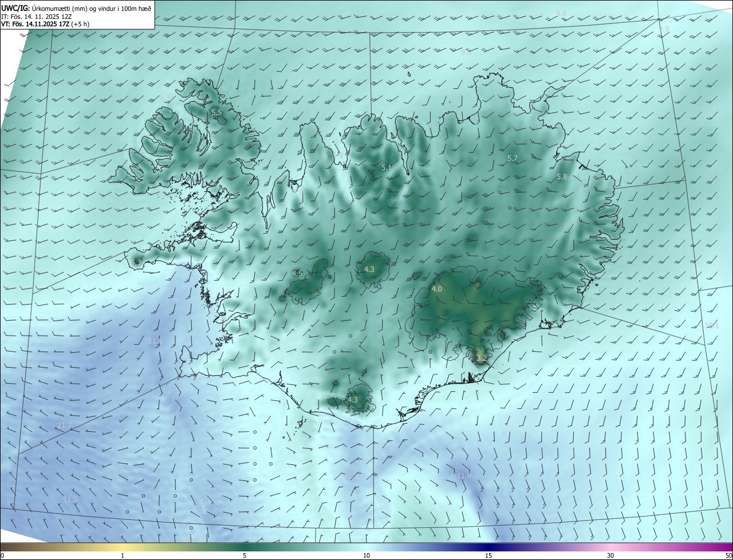The width and height of the screenshot is (733, 560).
Task: Click the colorbar tick label '50'
Action: (x=728, y=556)
